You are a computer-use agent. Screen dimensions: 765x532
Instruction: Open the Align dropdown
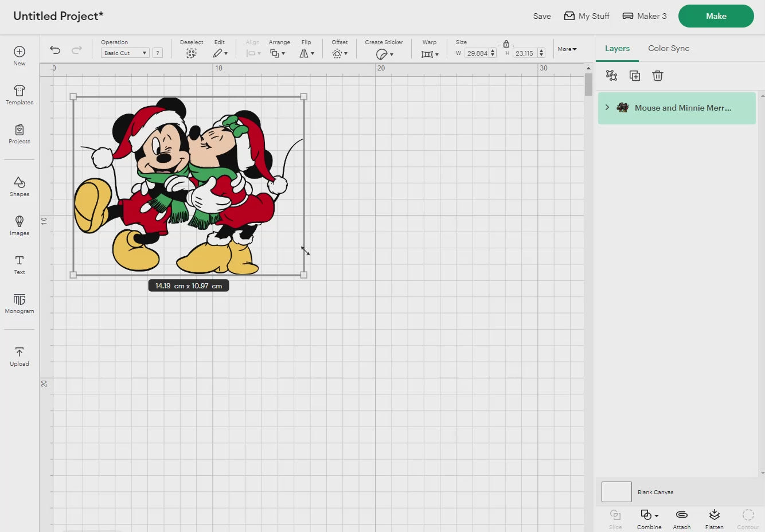click(x=253, y=53)
